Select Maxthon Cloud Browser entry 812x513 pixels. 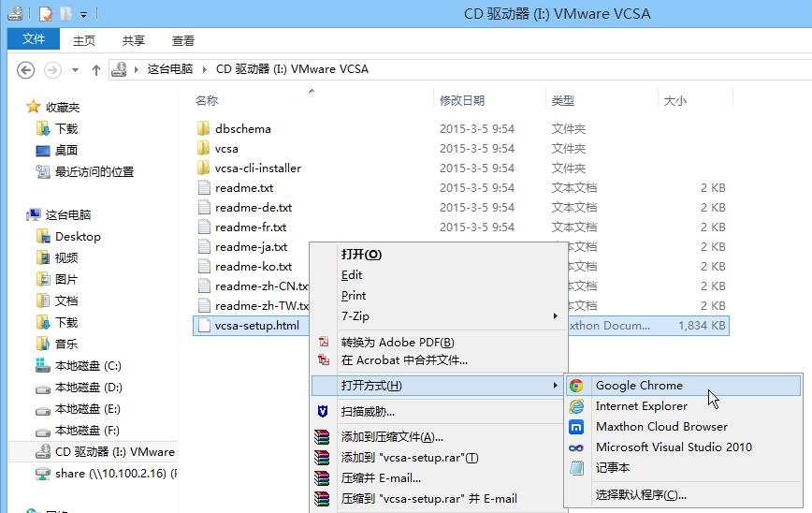coord(683,427)
